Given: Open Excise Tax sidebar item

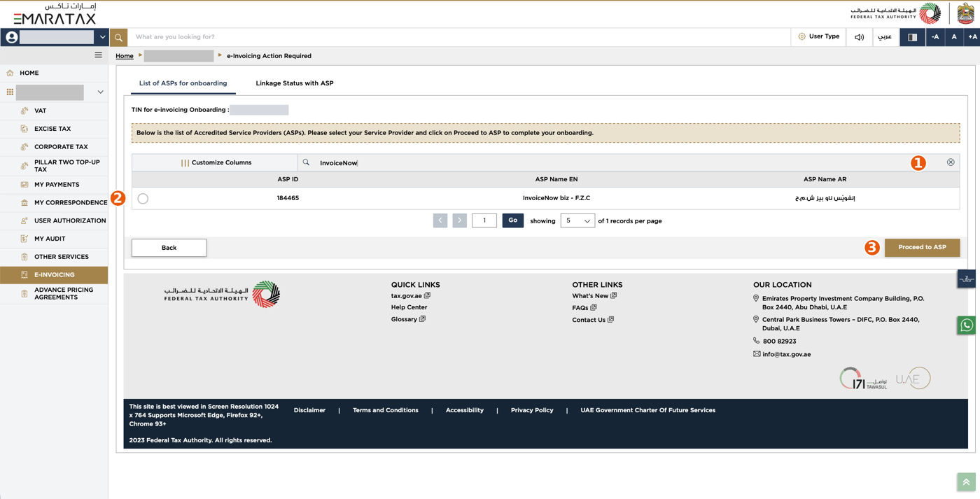Looking at the screenshot, I should 54,129.
